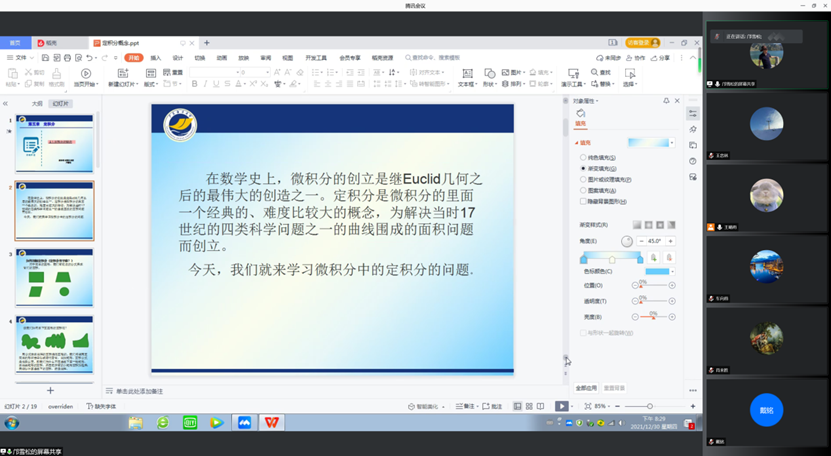
Task: Switch to the 大纲 (Outline) pane tab
Action: tap(37, 103)
